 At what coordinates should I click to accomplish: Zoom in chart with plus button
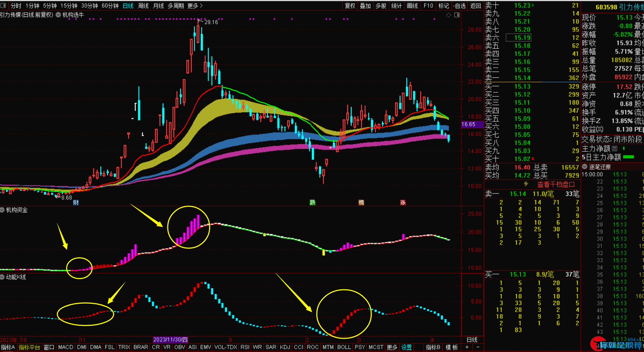click(x=467, y=347)
